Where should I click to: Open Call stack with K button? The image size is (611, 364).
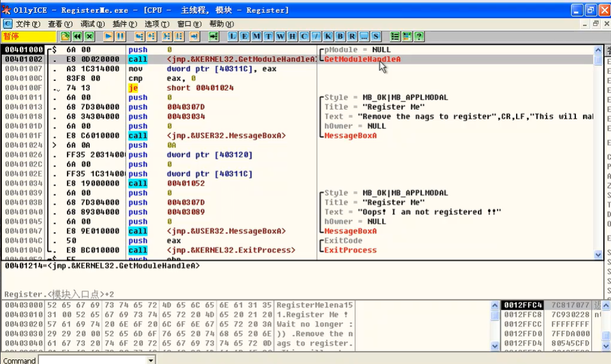click(x=328, y=36)
